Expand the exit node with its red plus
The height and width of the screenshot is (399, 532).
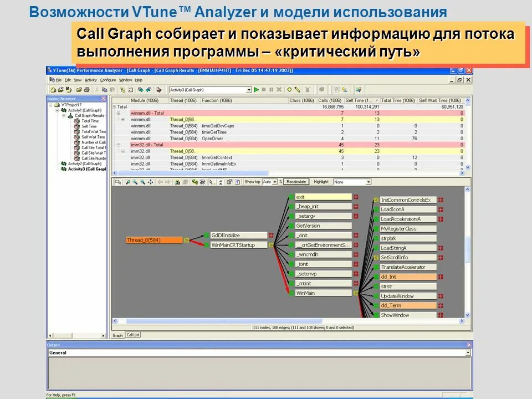(x=356, y=197)
